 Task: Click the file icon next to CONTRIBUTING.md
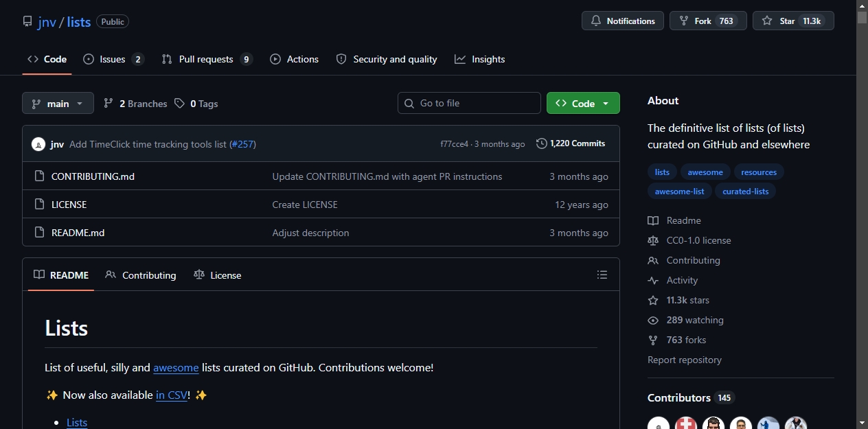(x=39, y=176)
